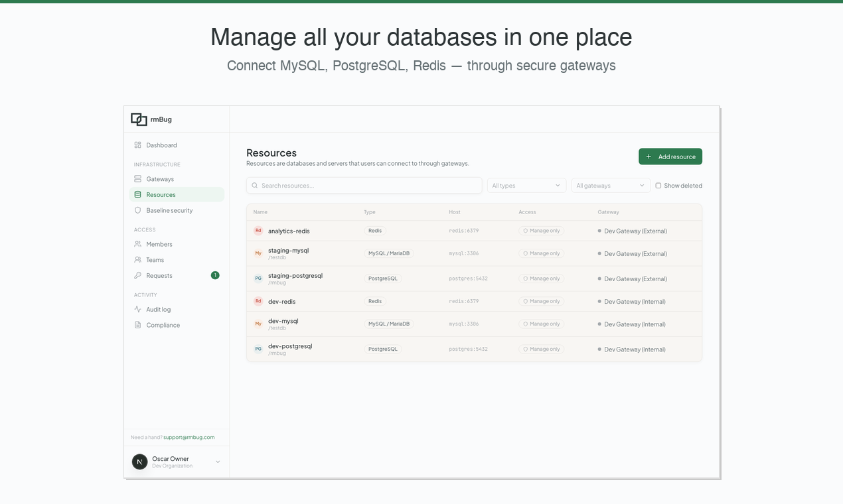This screenshot has height=504, width=843.
Task: Click gateway status dot for analytics-redis
Action: tap(599, 231)
